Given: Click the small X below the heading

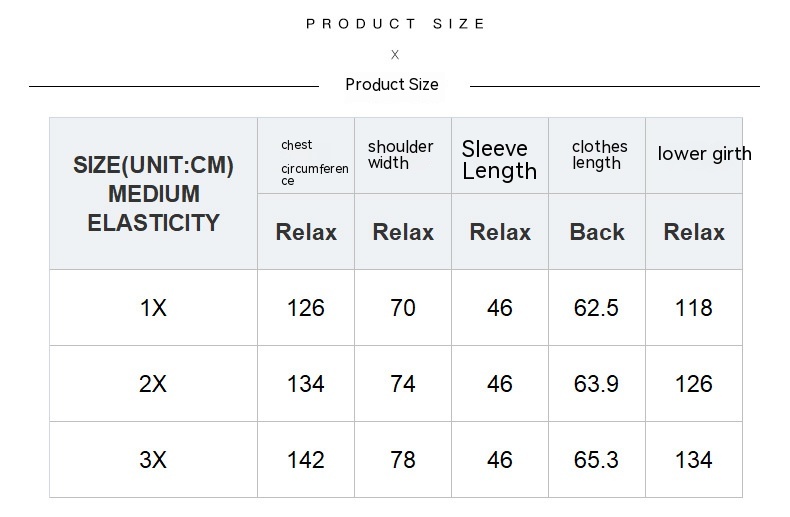Looking at the screenshot, I should pyautogui.click(x=395, y=55).
